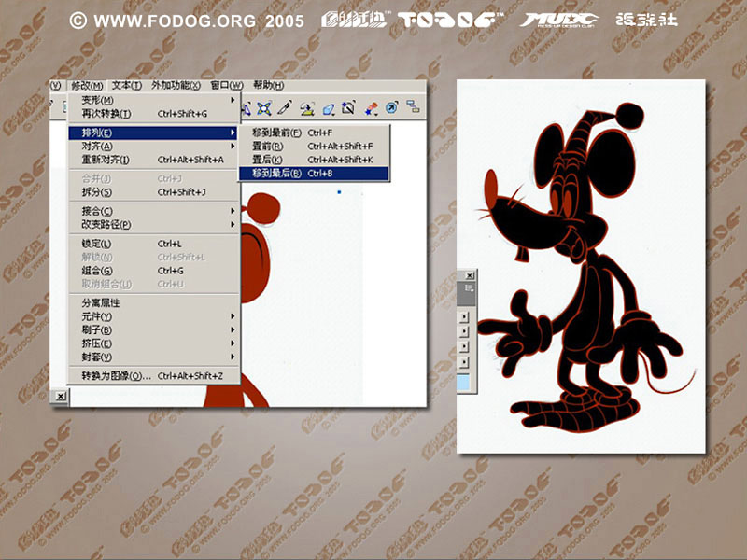Click the light blue polygon toolbar icon
This screenshot has height=560, width=747.
click(x=328, y=109)
